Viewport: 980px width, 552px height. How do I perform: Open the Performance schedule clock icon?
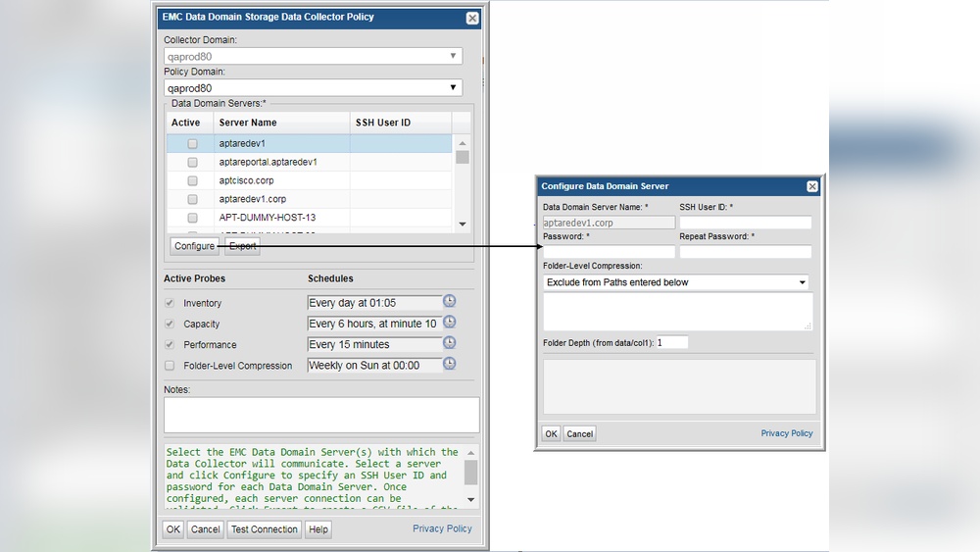[x=450, y=342]
